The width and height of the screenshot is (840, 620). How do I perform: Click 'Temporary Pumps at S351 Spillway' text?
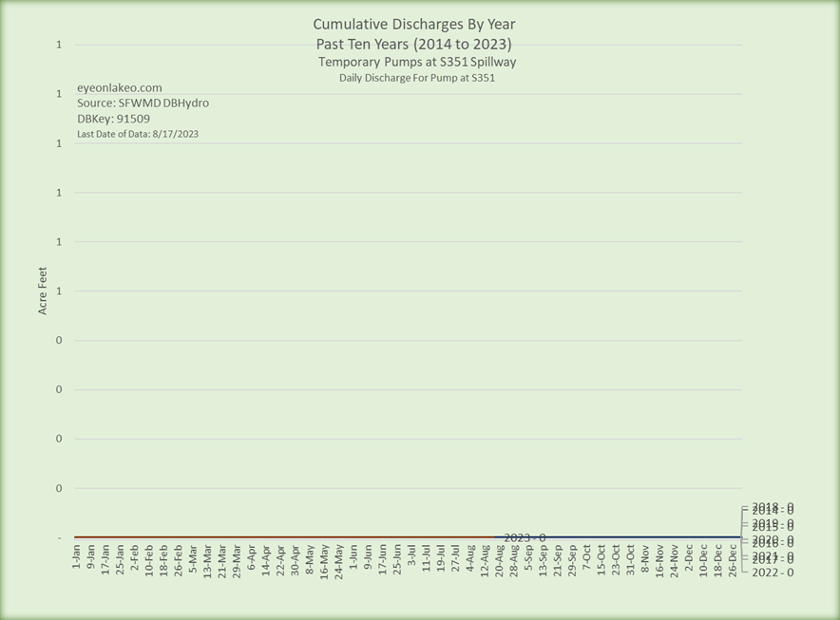tap(417, 62)
